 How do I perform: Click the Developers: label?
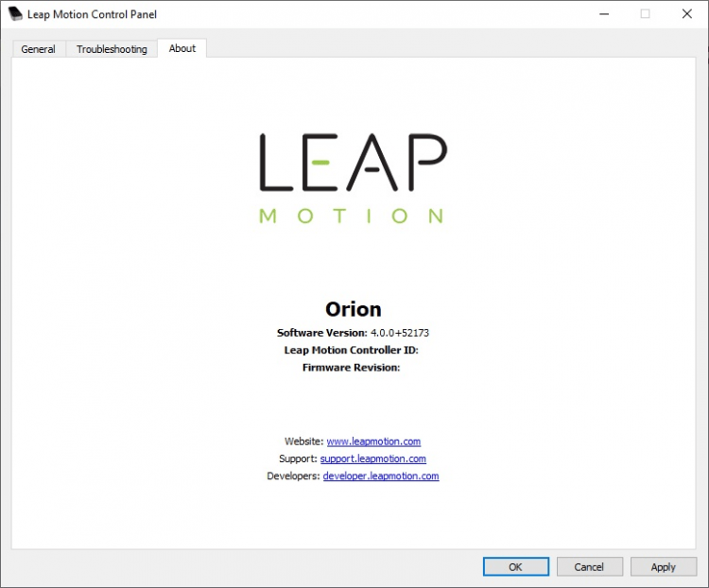[293, 476]
